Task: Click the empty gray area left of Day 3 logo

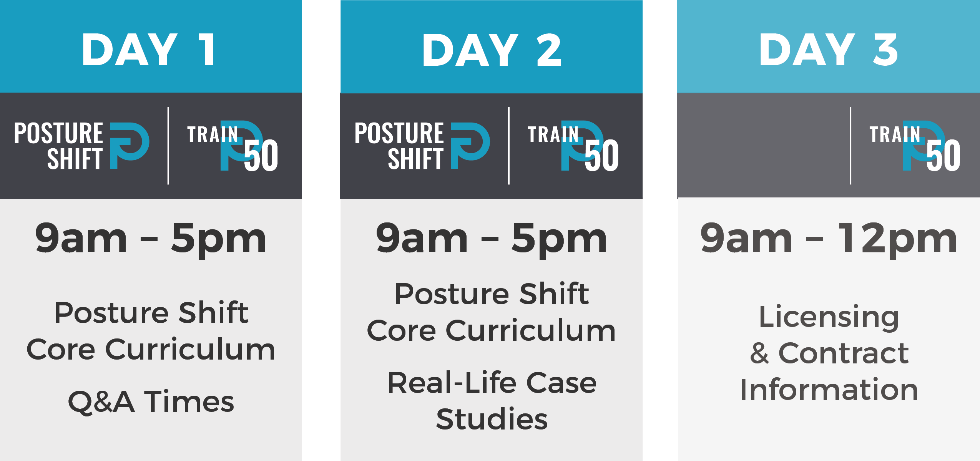Action: [x=764, y=146]
